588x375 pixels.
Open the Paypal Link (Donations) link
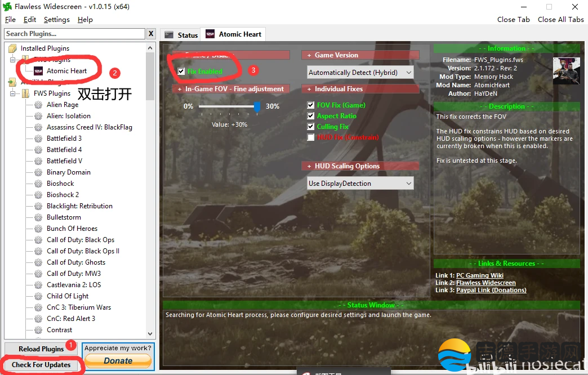coord(491,290)
